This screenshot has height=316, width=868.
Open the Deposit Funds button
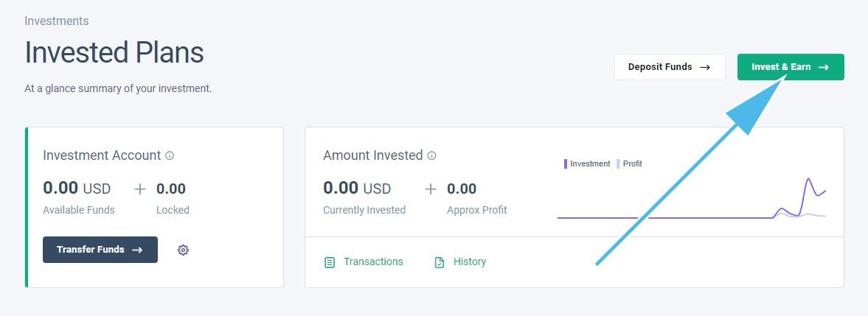[x=670, y=67]
